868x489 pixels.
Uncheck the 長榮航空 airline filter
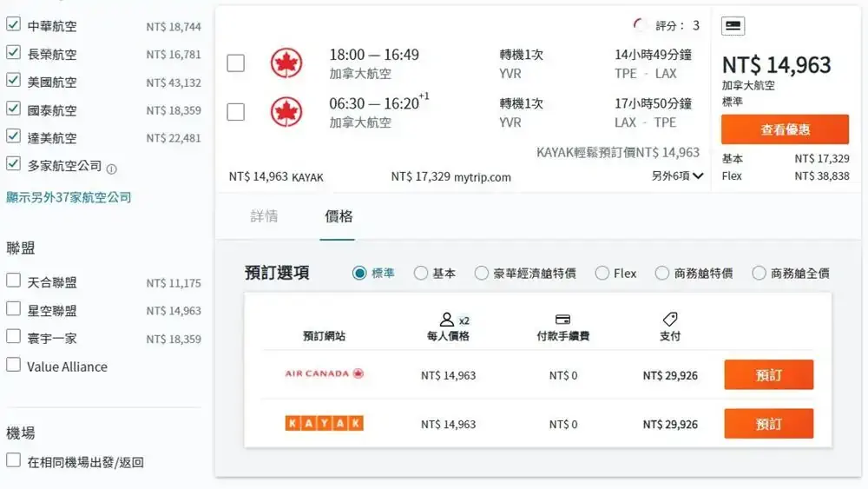(13, 53)
